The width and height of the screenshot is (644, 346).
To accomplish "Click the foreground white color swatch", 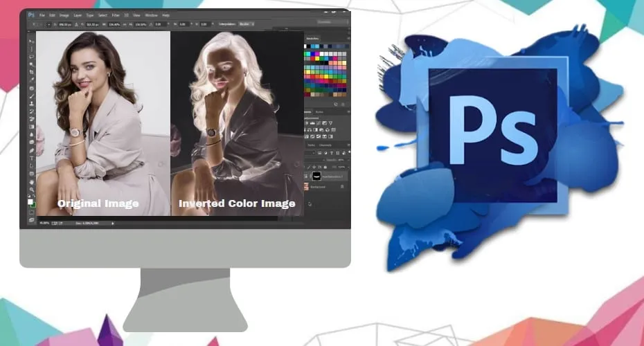I will pyautogui.click(x=30, y=202).
